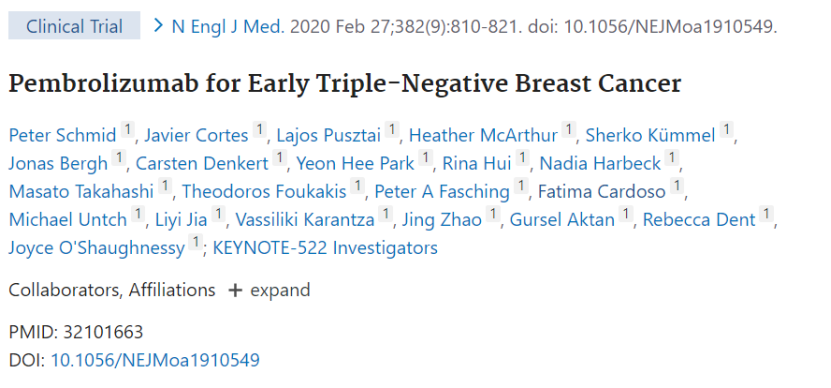Image resolution: width=831 pixels, height=388 pixels.
Task: Click affiliation badge after Fatima Cardoso
Action: click(x=676, y=186)
